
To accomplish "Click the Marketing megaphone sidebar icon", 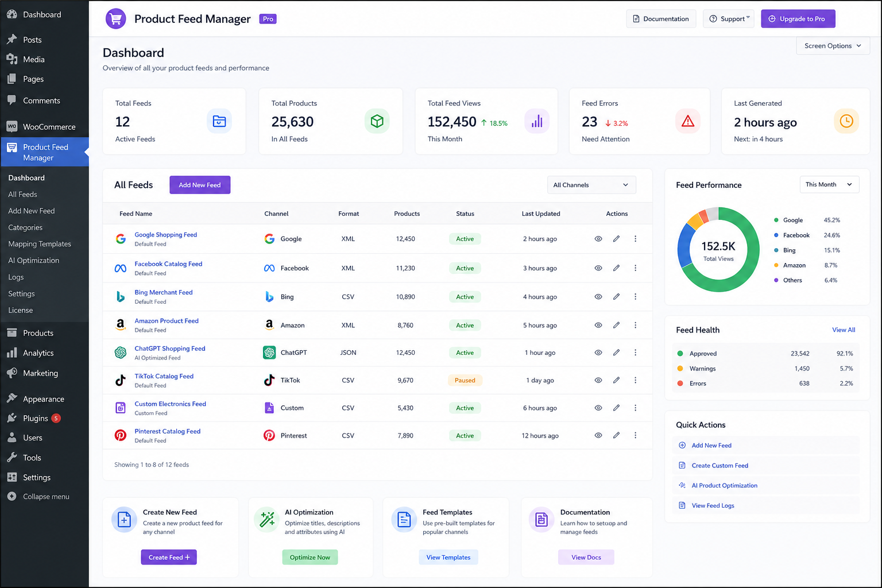I will (11, 373).
